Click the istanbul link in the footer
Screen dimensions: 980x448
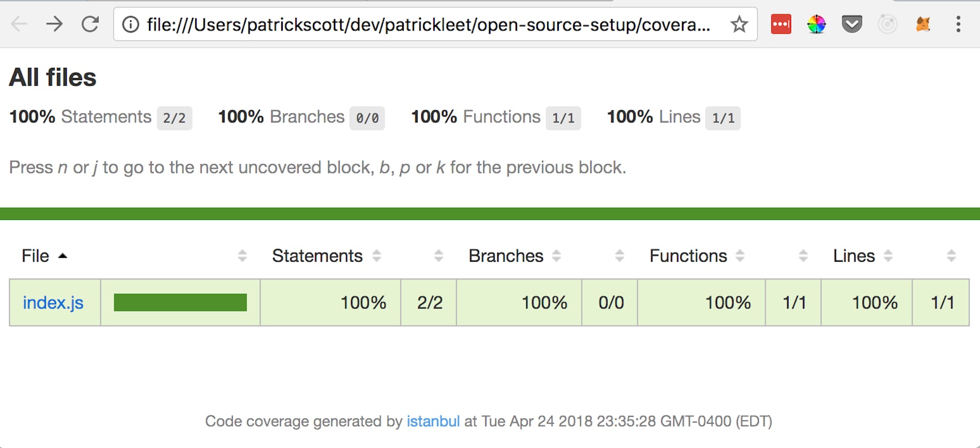433,421
